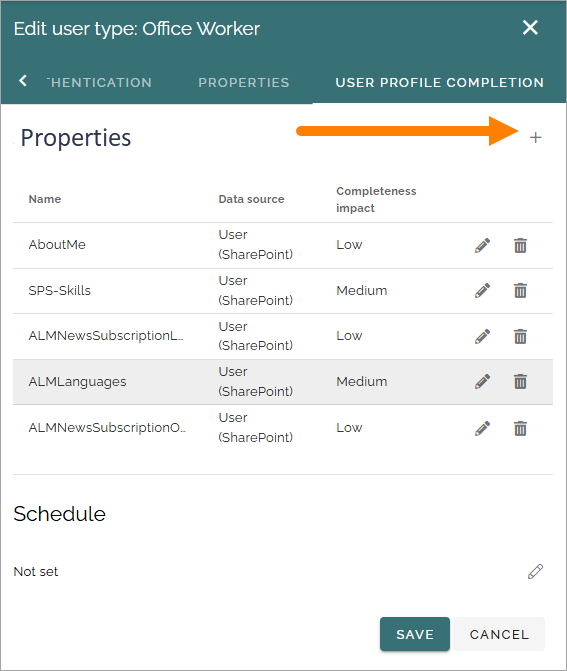Select the ALMNewsSubscriptionO.. row name
This screenshot has height=671, width=567.
pyautogui.click(x=107, y=428)
